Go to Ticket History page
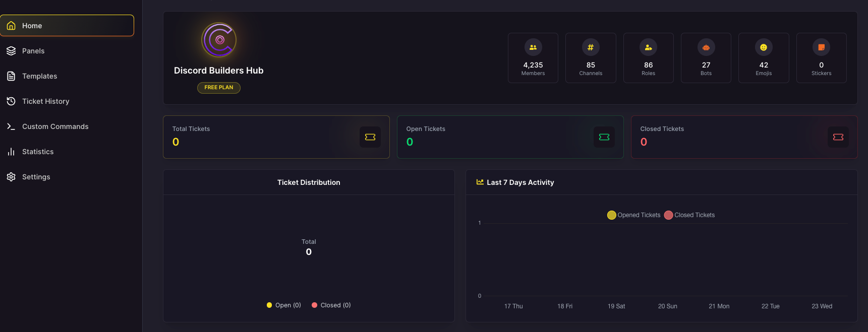 coord(67,101)
